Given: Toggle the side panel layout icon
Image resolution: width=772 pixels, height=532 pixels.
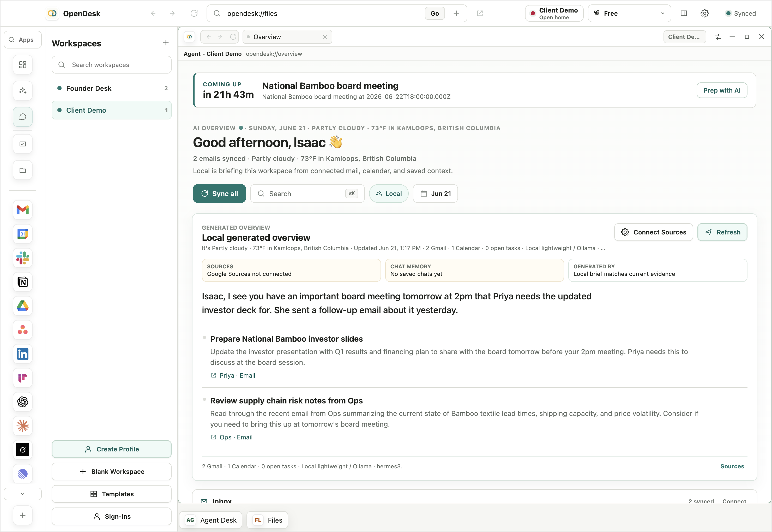Looking at the screenshot, I should coord(684,13).
